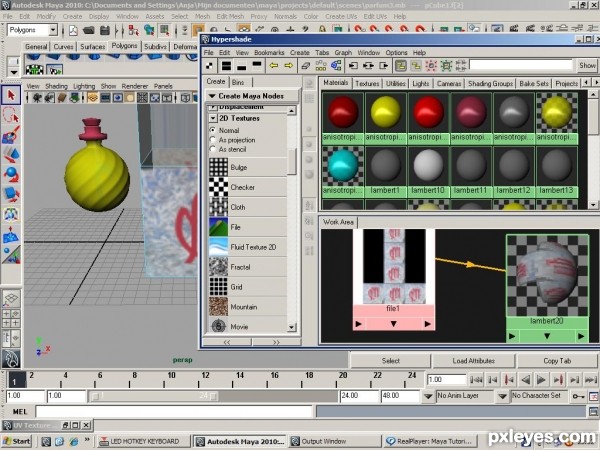Expand the Displacement section
The width and height of the screenshot is (600, 450).
(x=213, y=108)
